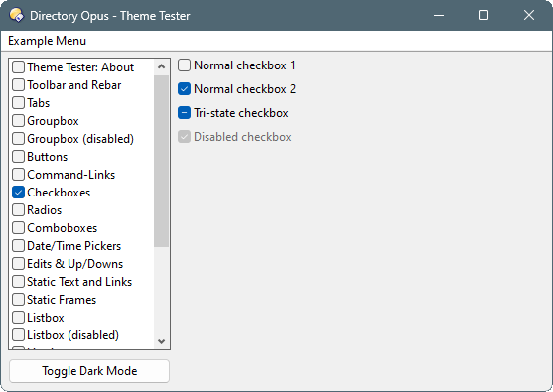Toggle the Tri-state checkbox
Image resolution: width=553 pixels, height=392 pixels.
click(184, 113)
